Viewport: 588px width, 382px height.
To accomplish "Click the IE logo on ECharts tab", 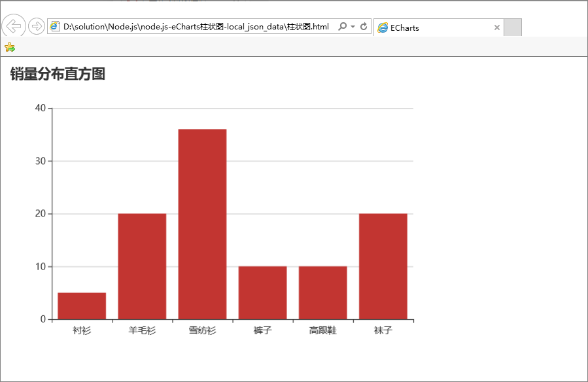I will (383, 27).
